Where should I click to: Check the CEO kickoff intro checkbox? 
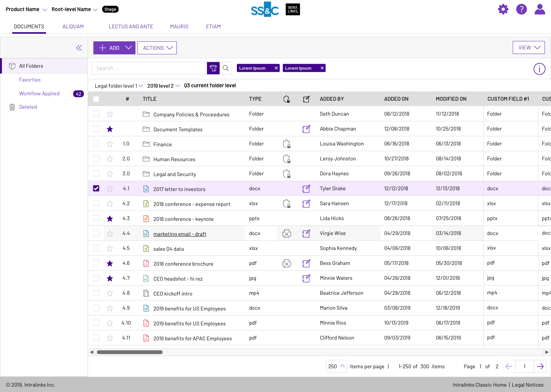pyautogui.click(x=96, y=293)
